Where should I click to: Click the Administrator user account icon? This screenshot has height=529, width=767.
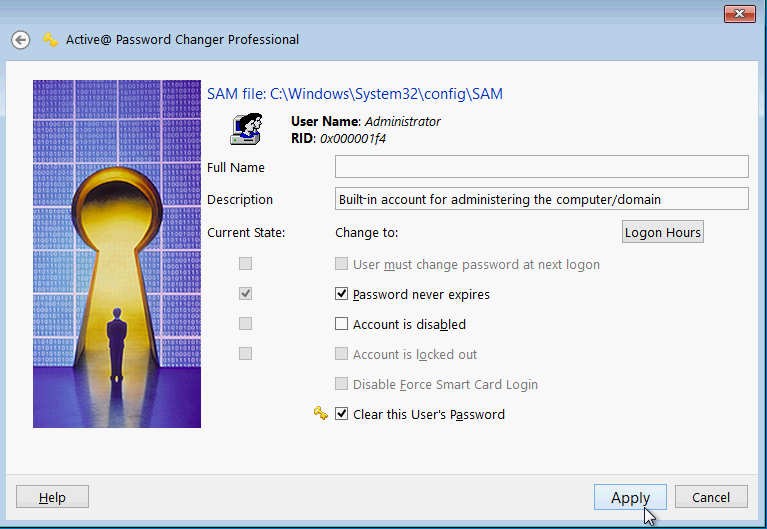[x=246, y=129]
